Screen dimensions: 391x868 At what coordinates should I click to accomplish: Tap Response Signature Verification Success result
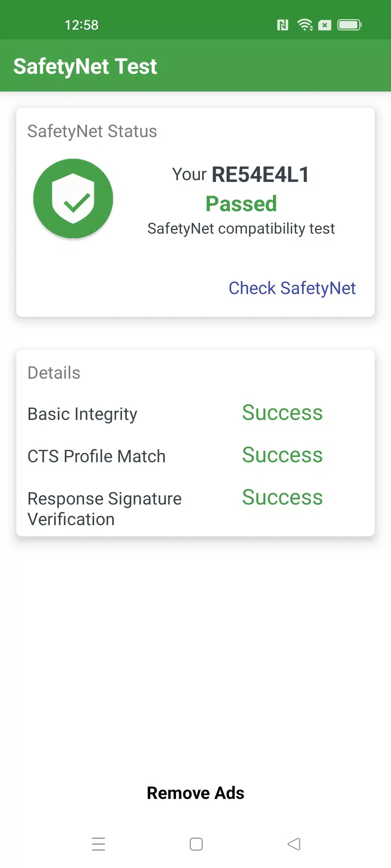click(282, 497)
